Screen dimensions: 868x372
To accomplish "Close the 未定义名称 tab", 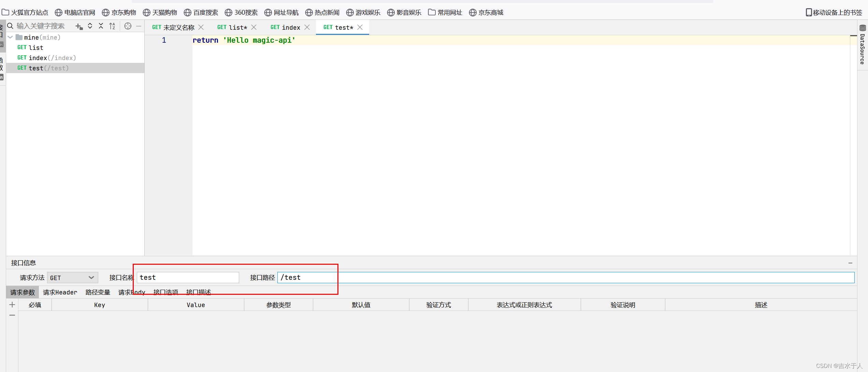I will coord(201,27).
